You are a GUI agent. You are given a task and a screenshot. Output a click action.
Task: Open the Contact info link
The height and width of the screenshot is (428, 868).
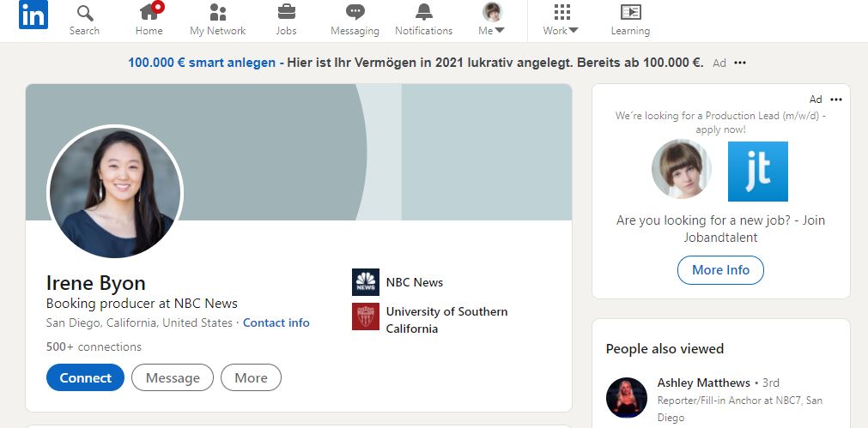click(x=276, y=323)
